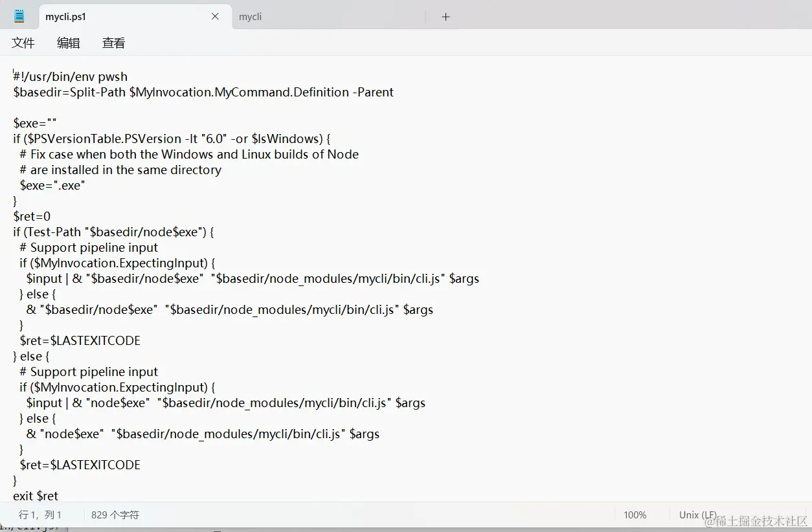Add a new tab with plus button
The width and height of the screenshot is (812, 532).
click(445, 17)
